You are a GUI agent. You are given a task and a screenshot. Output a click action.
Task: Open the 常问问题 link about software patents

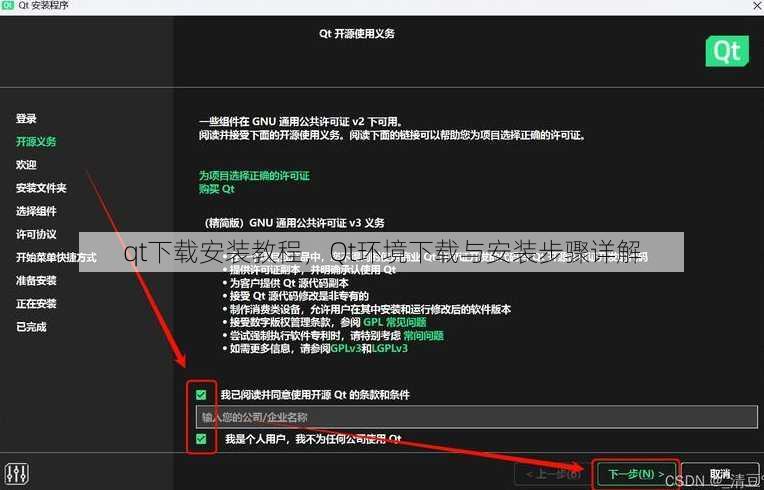[x=423, y=336]
